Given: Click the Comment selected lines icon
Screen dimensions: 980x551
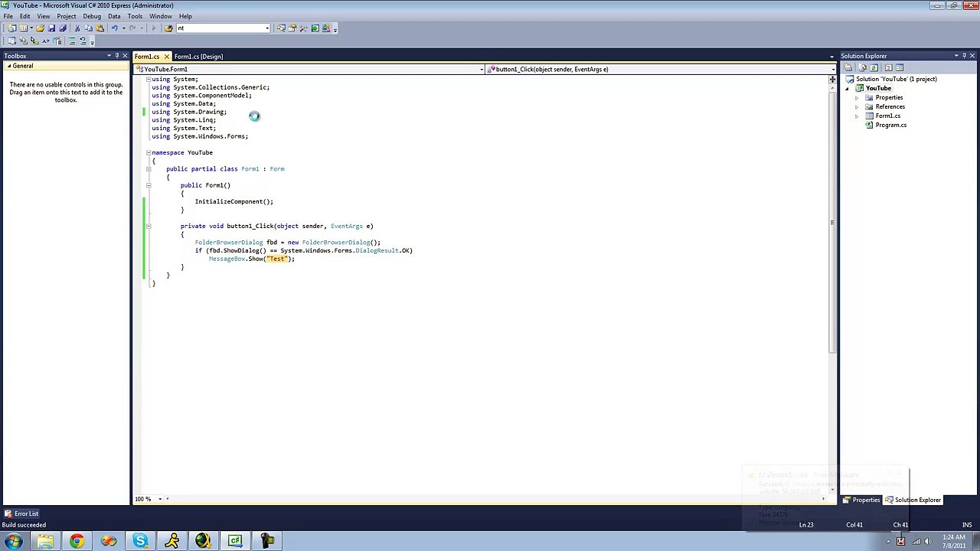Looking at the screenshot, I should pos(72,41).
